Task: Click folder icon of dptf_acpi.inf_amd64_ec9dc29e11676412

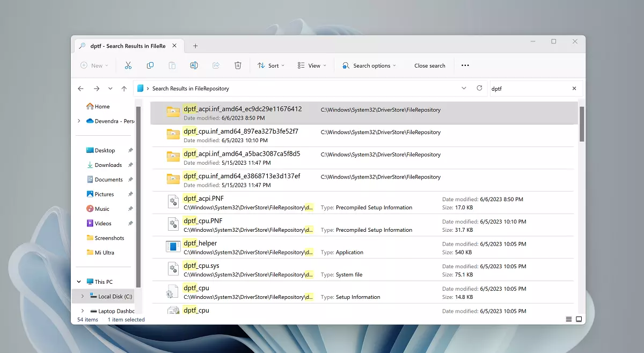Action: click(x=173, y=112)
